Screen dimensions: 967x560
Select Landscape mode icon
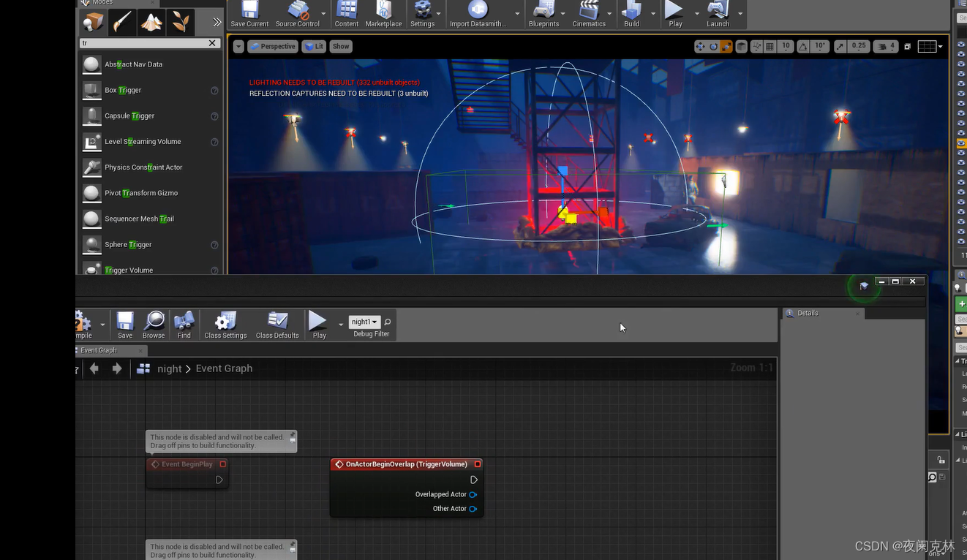151,23
